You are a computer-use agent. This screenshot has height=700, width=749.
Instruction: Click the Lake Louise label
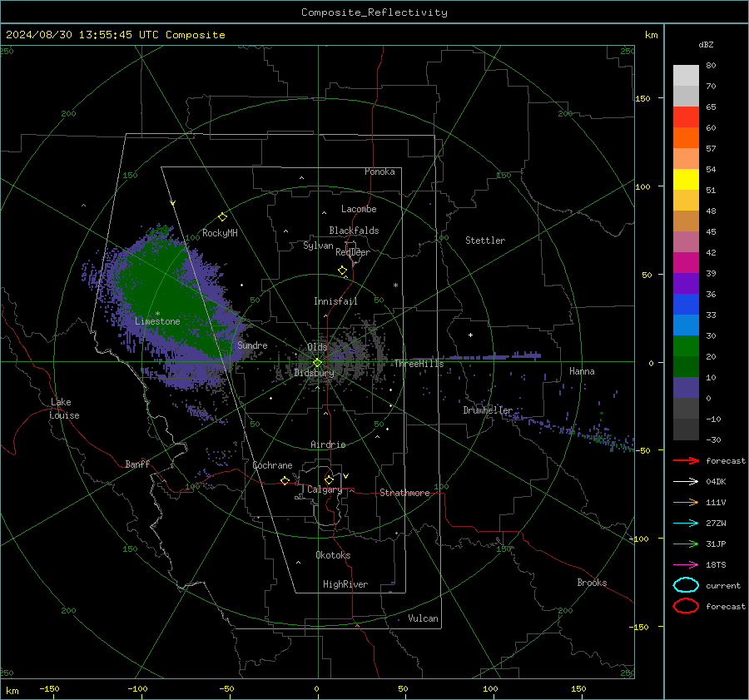(64, 409)
